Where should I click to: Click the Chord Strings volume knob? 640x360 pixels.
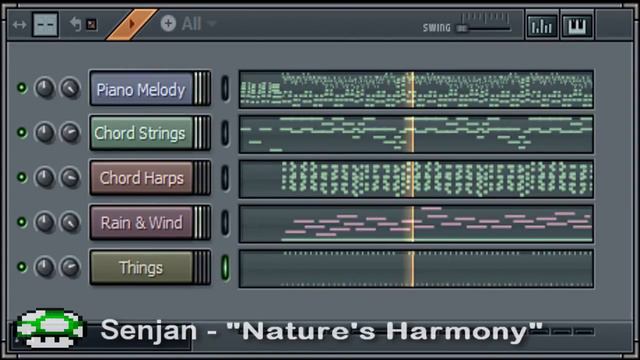click(x=70, y=133)
